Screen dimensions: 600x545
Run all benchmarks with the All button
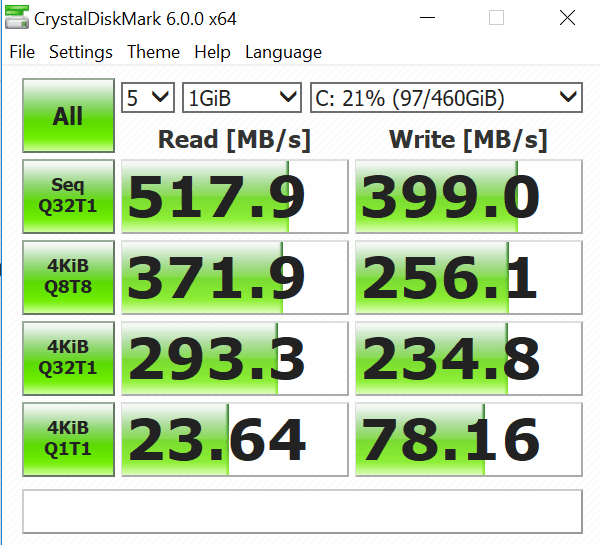tap(68, 116)
